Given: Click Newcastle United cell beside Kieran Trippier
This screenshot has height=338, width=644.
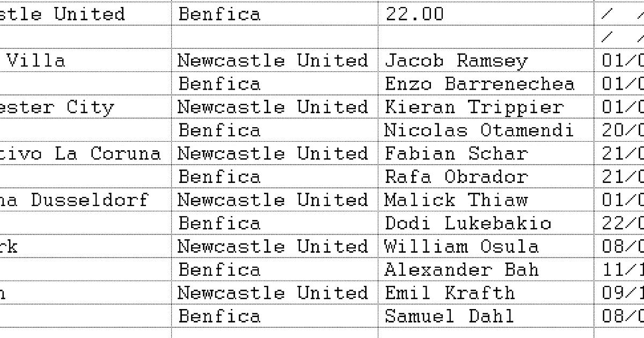Looking at the screenshot, I should pos(273,107).
